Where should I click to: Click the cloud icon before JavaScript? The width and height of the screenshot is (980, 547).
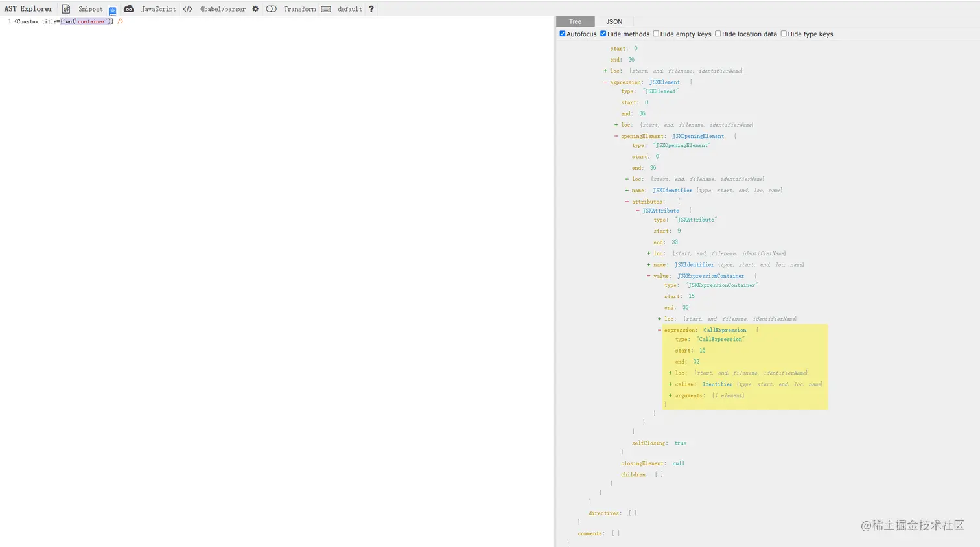(x=129, y=9)
